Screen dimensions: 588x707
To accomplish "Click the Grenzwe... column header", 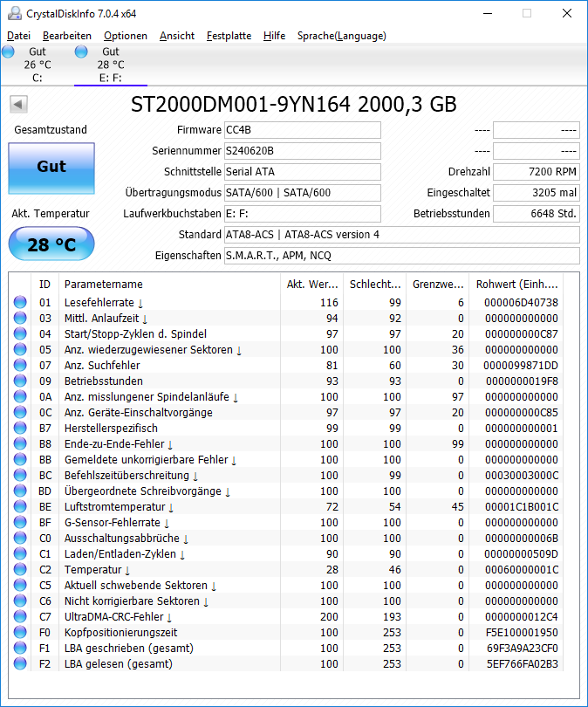I will click(x=438, y=285).
